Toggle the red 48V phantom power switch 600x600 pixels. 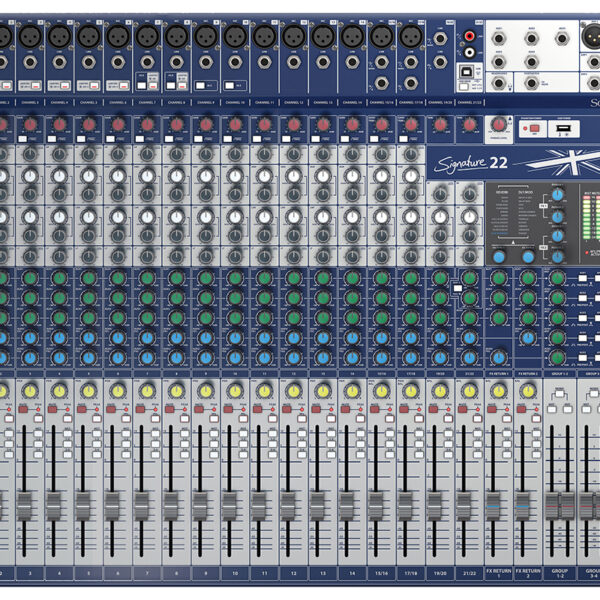[535, 129]
